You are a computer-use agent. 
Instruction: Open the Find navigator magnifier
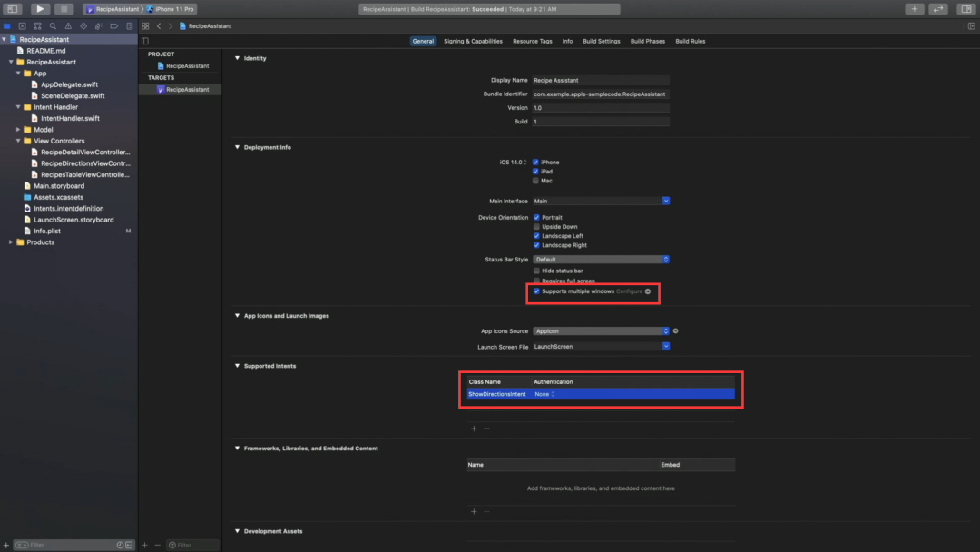point(53,26)
